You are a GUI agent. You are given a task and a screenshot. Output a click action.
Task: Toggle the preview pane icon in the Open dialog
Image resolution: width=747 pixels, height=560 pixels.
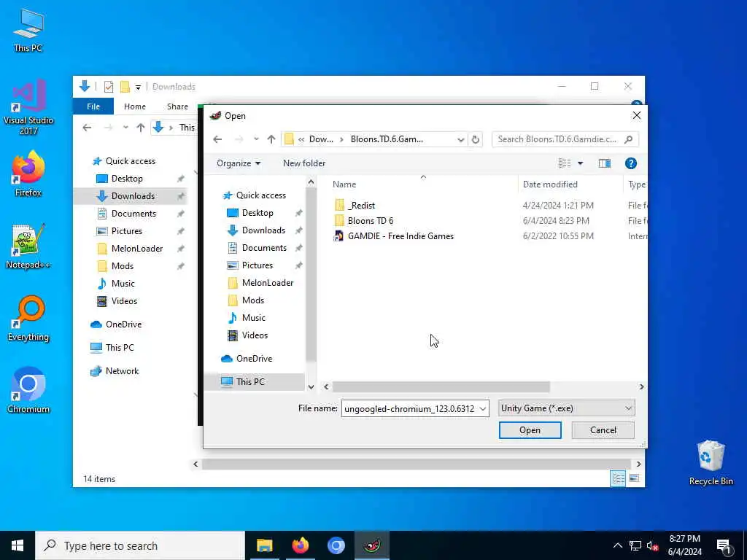click(x=605, y=163)
